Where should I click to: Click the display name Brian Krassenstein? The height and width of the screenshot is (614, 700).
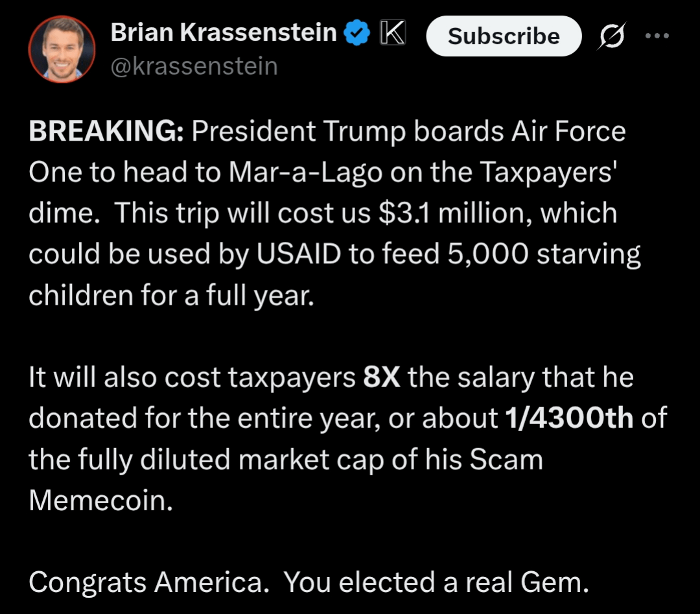point(224,32)
